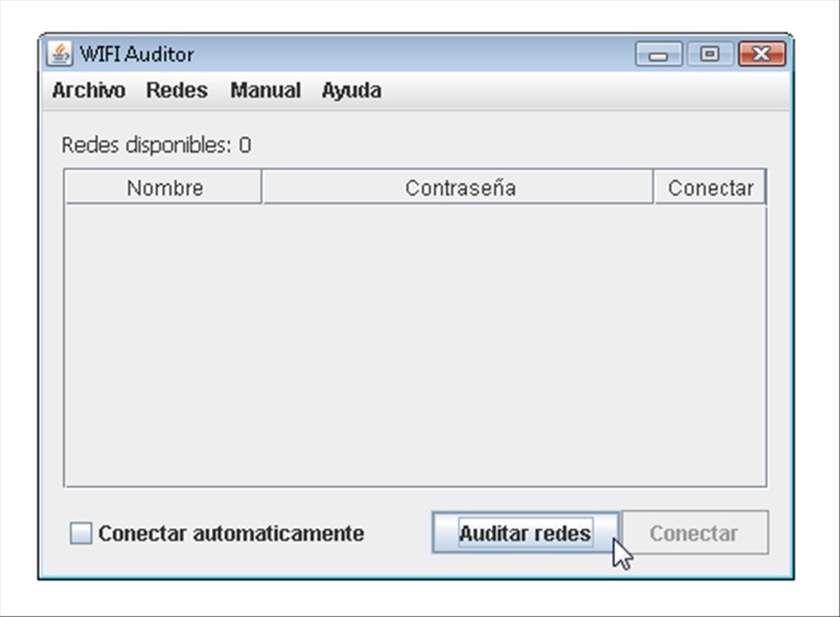Sort by the Nombre column header
This screenshot has height=617, width=840.
(163, 187)
